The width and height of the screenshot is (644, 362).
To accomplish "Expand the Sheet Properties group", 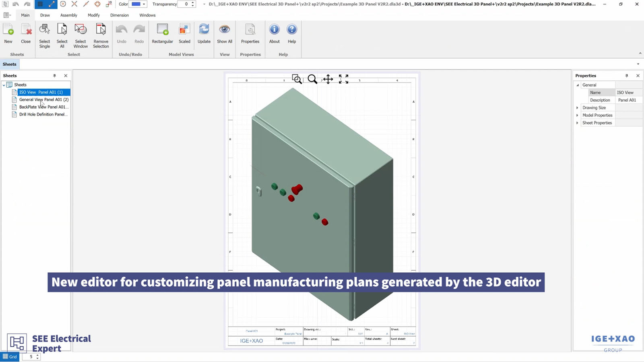I will [x=578, y=123].
